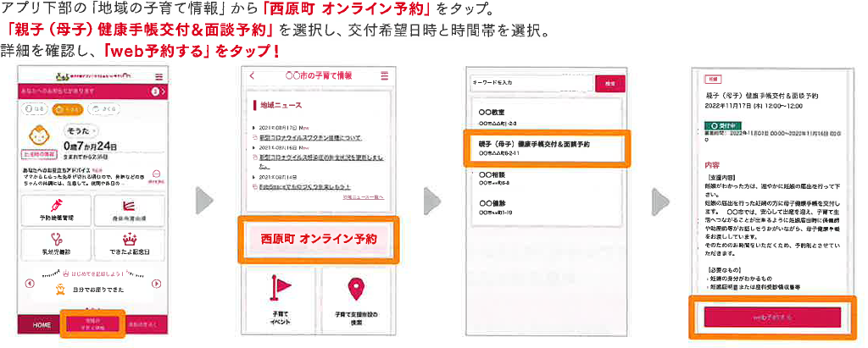
Task: Click the keyword search input field
Action: (530, 83)
